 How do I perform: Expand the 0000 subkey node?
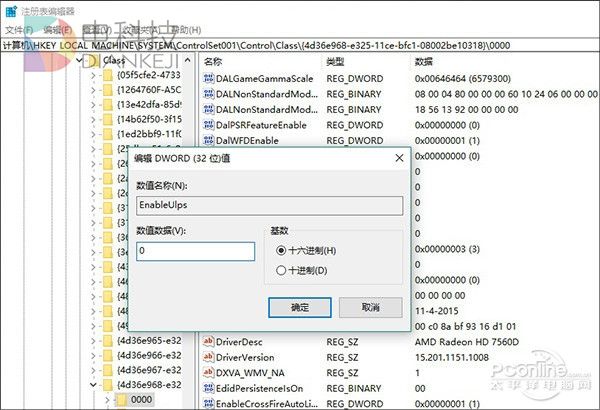tap(107, 400)
